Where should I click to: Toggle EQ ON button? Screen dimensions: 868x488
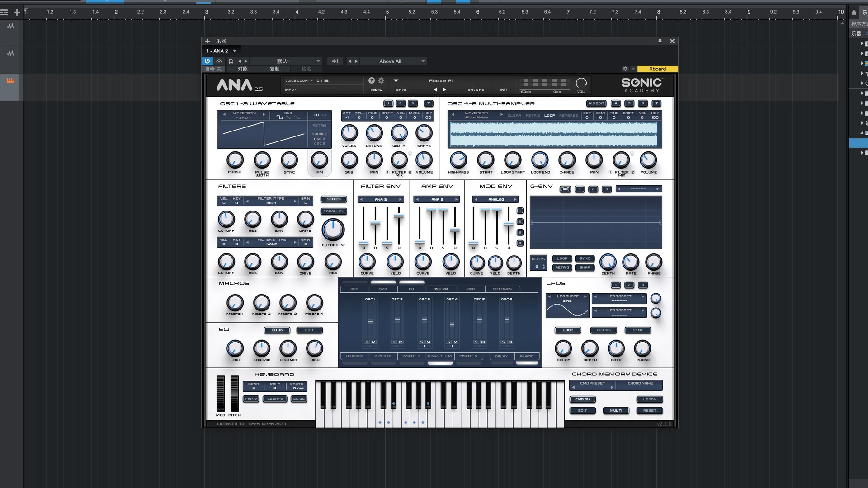(x=277, y=330)
